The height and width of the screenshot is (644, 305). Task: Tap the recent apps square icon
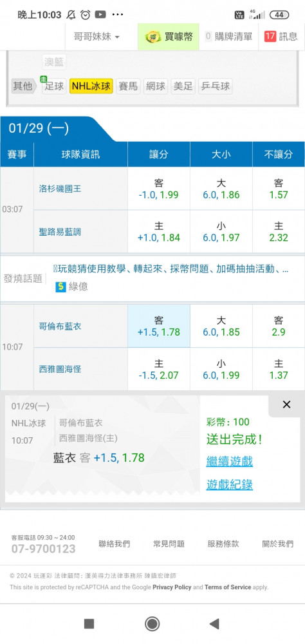point(89,624)
